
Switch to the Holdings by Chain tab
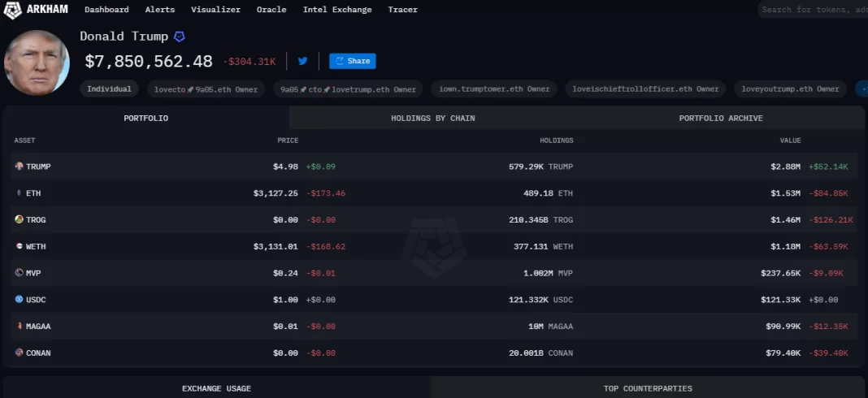[x=432, y=119]
